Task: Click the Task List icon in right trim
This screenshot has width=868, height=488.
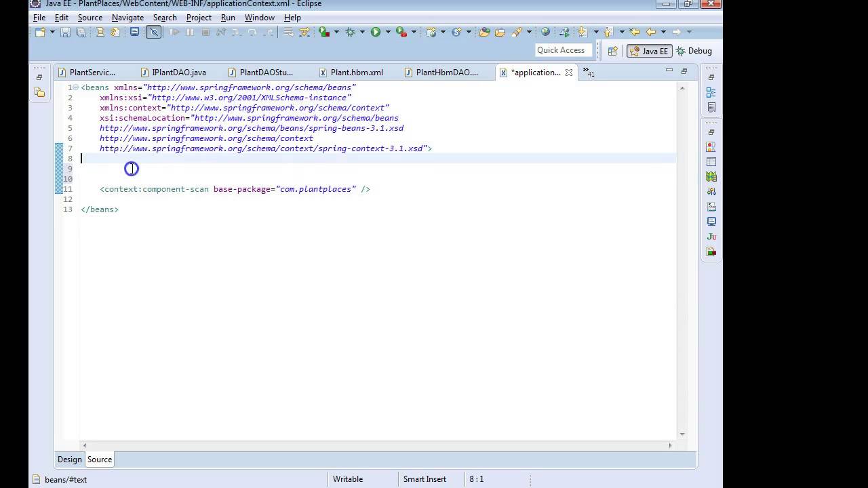Action: [711, 107]
